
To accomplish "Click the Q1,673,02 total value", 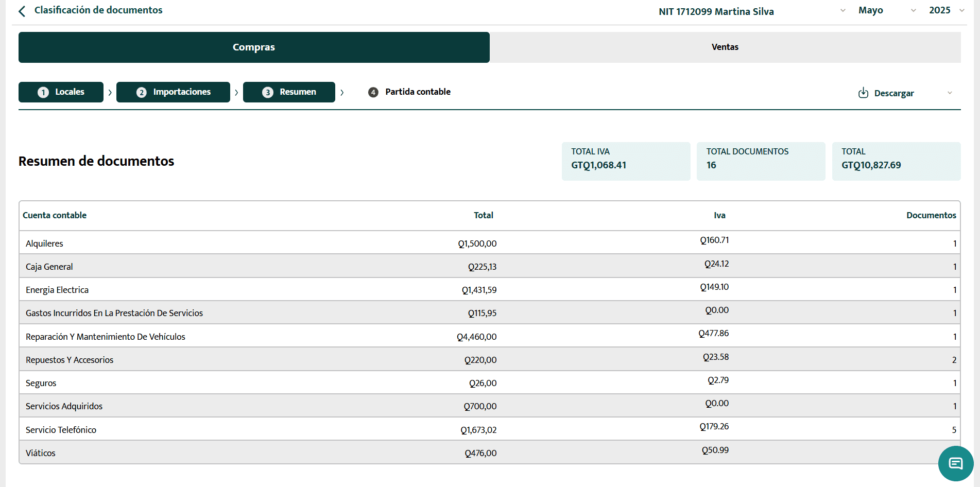I will click(478, 430).
